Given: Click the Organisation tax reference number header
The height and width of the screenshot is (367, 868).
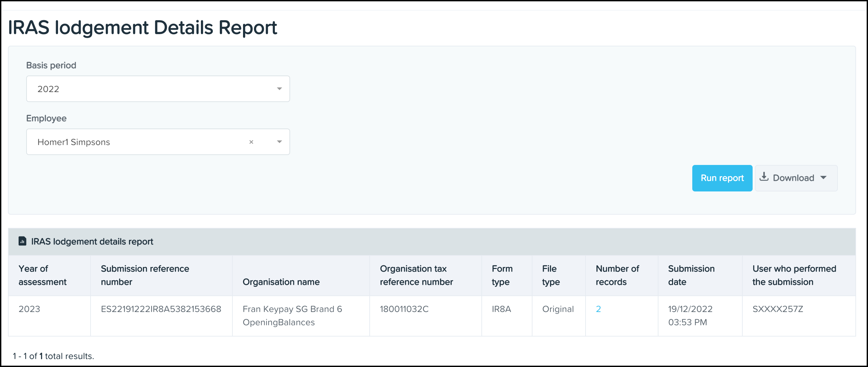Looking at the screenshot, I should pos(416,275).
